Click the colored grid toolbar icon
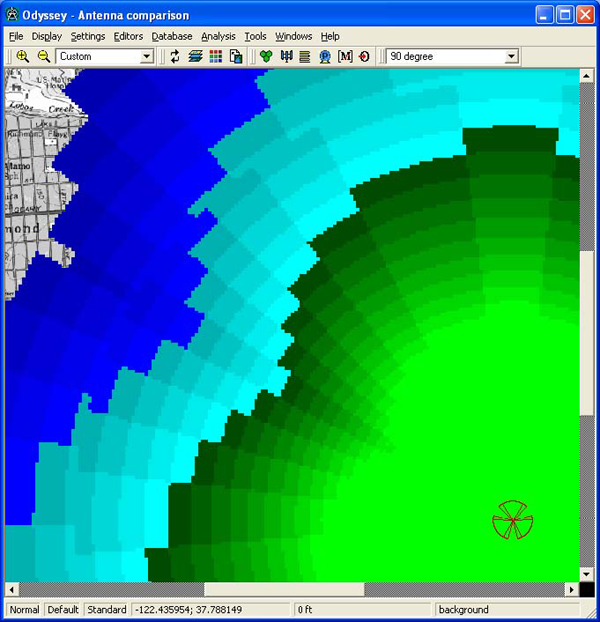The width and height of the screenshot is (600, 622). tap(215, 57)
